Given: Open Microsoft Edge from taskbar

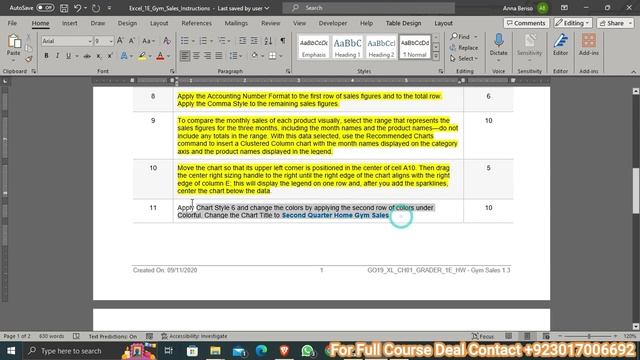Looking at the screenshot, I should click(261, 351).
